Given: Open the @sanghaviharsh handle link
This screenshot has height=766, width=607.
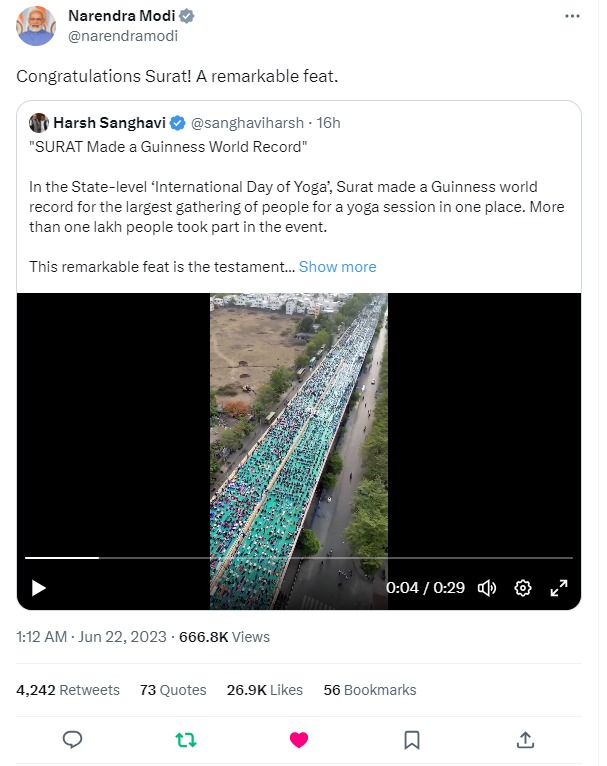Looking at the screenshot, I should click(x=247, y=123).
